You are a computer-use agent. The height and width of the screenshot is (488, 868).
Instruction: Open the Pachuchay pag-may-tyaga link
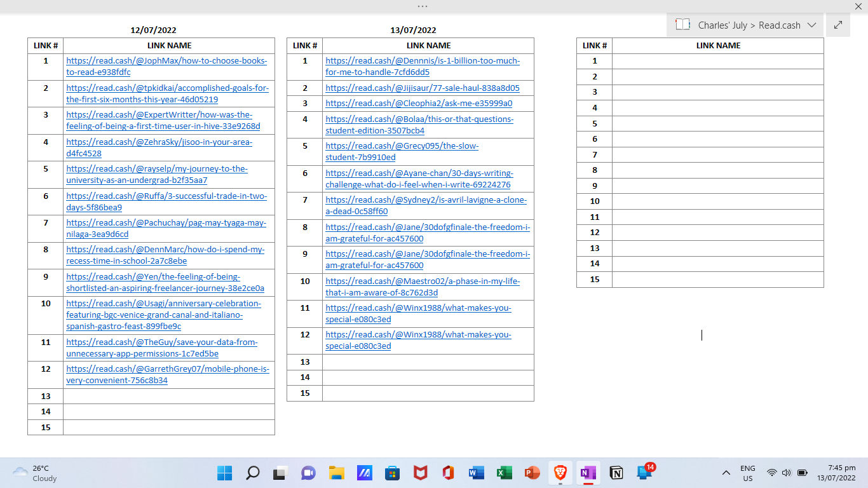tap(166, 228)
